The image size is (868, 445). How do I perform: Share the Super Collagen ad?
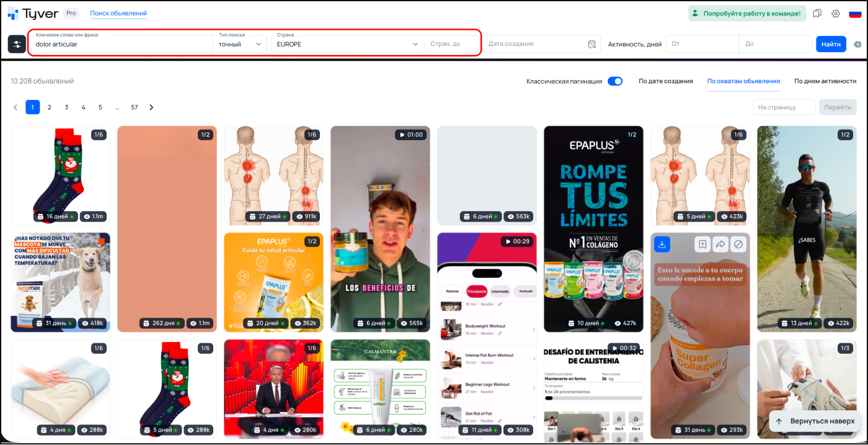point(720,245)
